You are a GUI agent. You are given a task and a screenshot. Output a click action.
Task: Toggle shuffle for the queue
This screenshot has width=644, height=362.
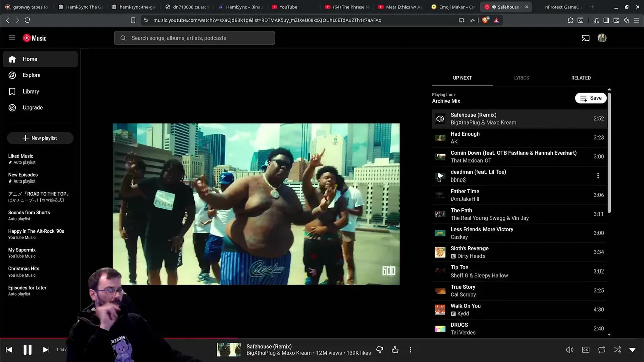[x=617, y=350]
